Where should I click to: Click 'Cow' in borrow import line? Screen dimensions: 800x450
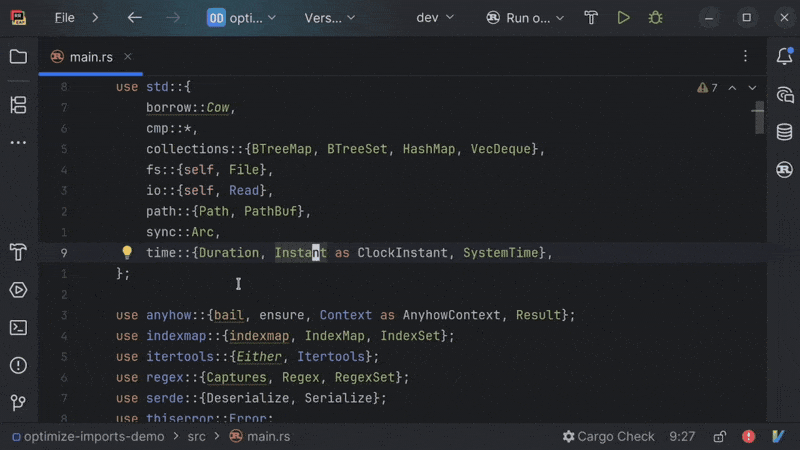(x=217, y=108)
